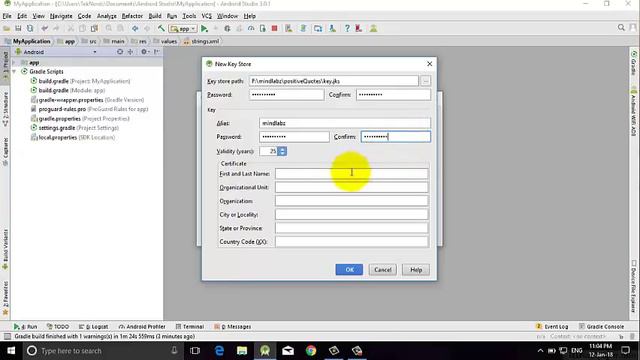The image size is (640, 360).
Task: Open the Gradle Console tab
Action: point(601,327)
